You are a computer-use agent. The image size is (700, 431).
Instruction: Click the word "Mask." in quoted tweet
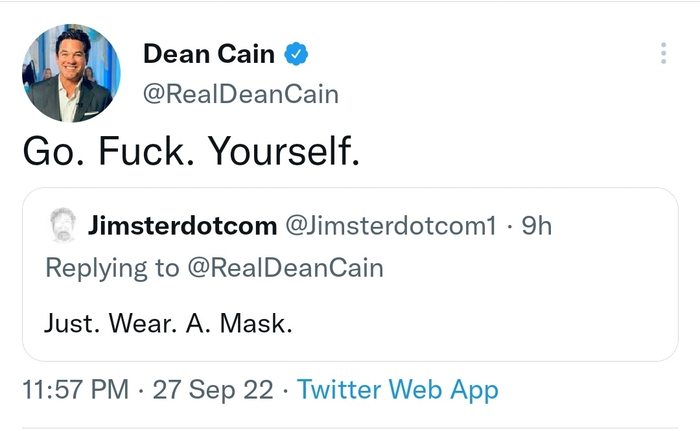(x=256, y=324)
